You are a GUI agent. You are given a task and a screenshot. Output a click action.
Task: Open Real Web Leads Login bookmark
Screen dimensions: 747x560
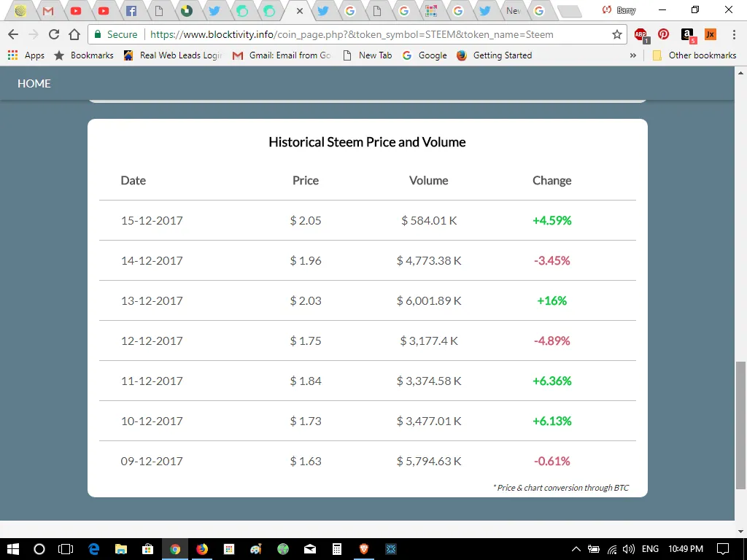pyautogui.click(x=173, y=55)
